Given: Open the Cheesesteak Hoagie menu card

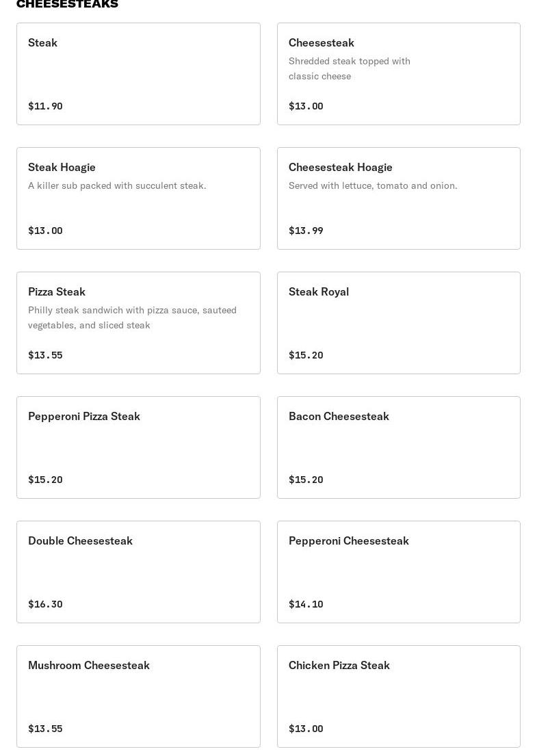Looking at the screenshot, I should coord(398,198).
